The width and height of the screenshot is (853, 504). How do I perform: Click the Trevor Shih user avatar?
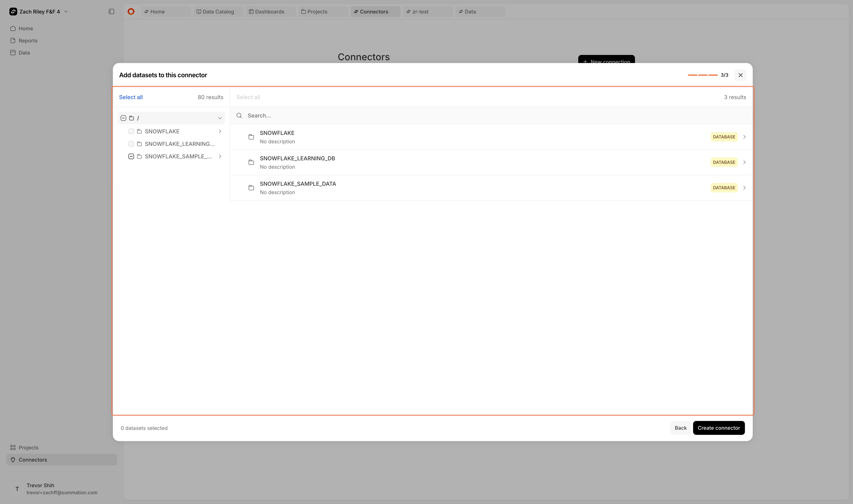tap(17, 489)
